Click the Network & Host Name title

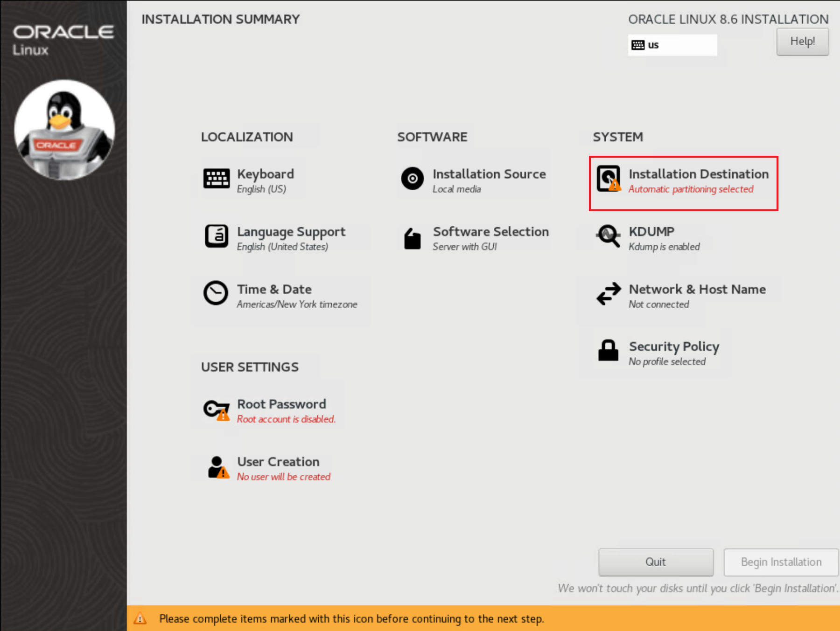pyautogui.click(x=697, y=289)
